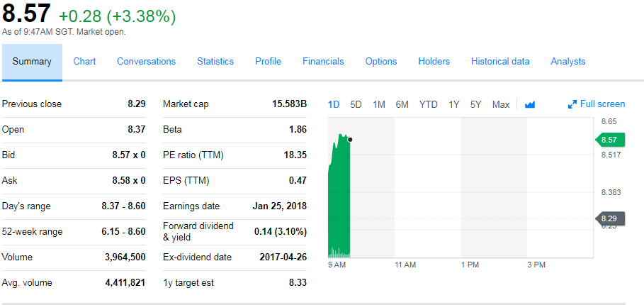Screen dimensions: 644x305
Task: Click the current price dot on chart
Action: 350,140
